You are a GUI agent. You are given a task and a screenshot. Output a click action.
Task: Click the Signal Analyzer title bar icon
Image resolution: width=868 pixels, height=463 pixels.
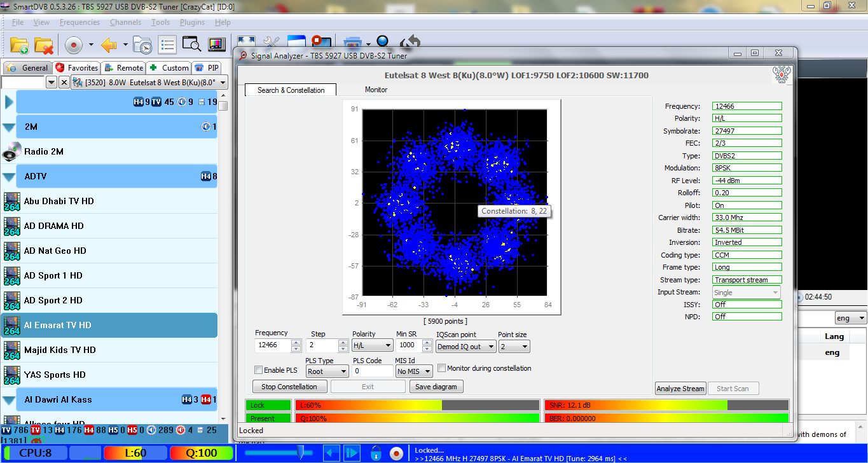click(x=244, y=55)
